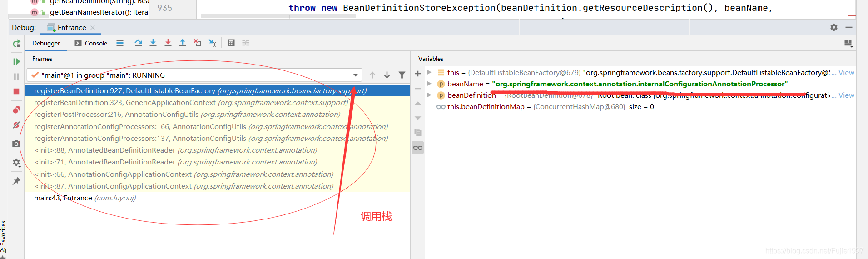
Task: Select frame registerAnnotationConfigProcessors:166
Action: coord(218,126)
